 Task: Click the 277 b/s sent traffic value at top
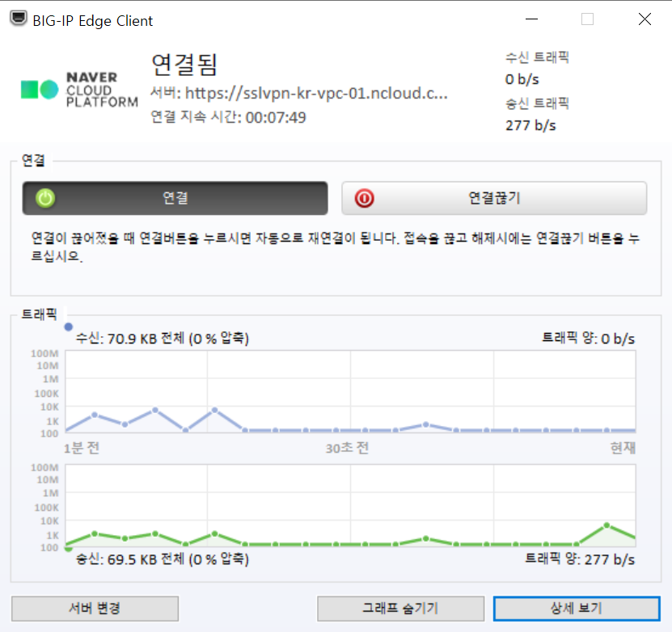click(x=530, y=125)
